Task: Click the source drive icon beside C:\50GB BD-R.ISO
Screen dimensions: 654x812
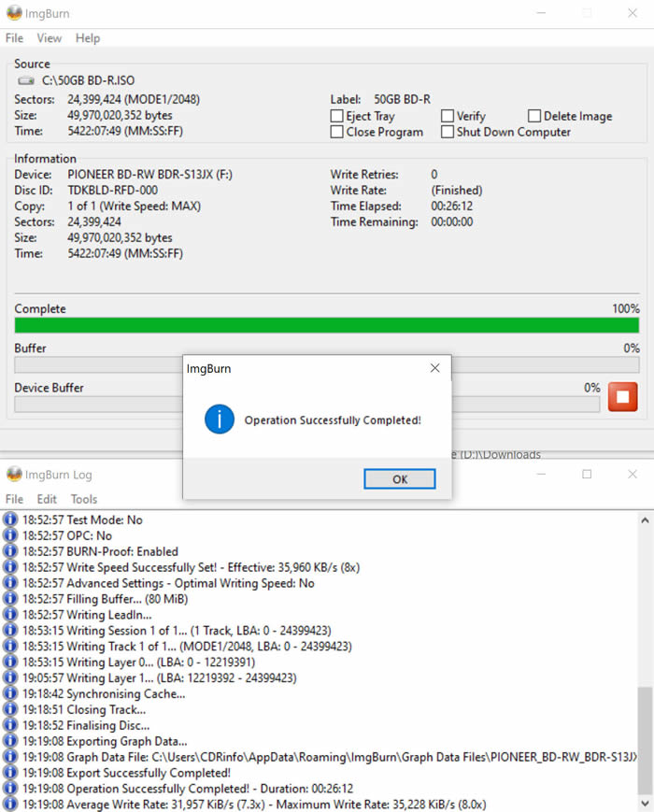Action: tap(26, 80)
